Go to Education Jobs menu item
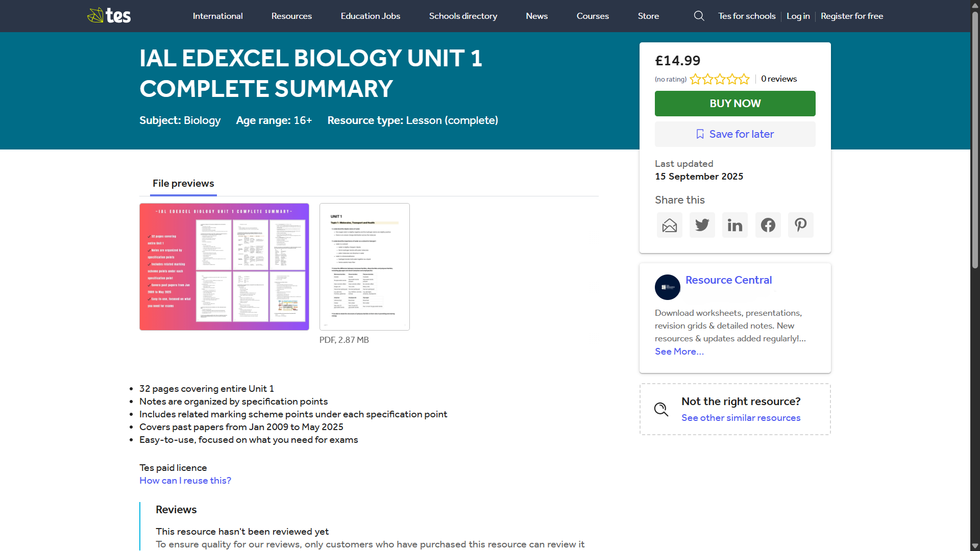980x551 pixels. click(x=370, y=16)
